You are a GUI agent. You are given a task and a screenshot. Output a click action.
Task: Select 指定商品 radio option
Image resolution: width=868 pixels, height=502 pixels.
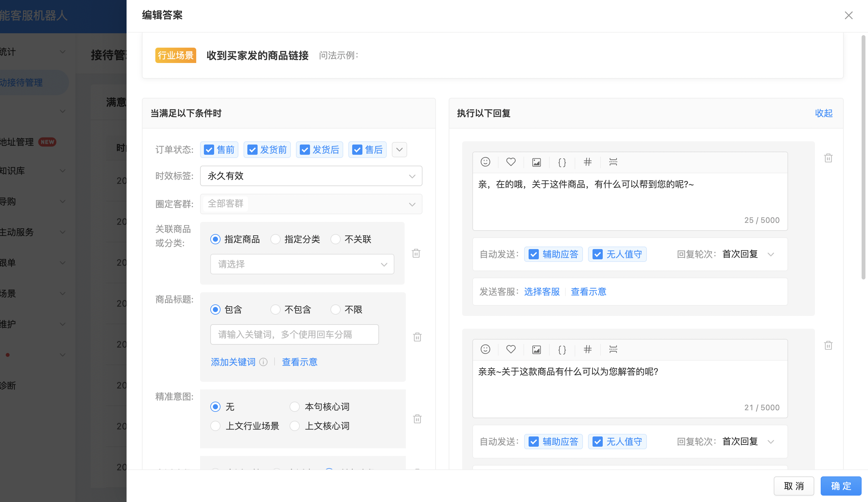215,239
